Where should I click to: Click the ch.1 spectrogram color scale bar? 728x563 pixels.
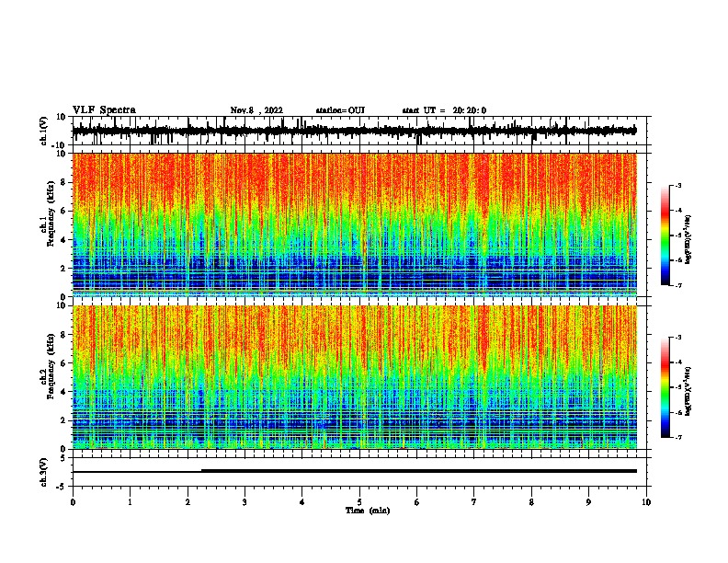[665, 236]
